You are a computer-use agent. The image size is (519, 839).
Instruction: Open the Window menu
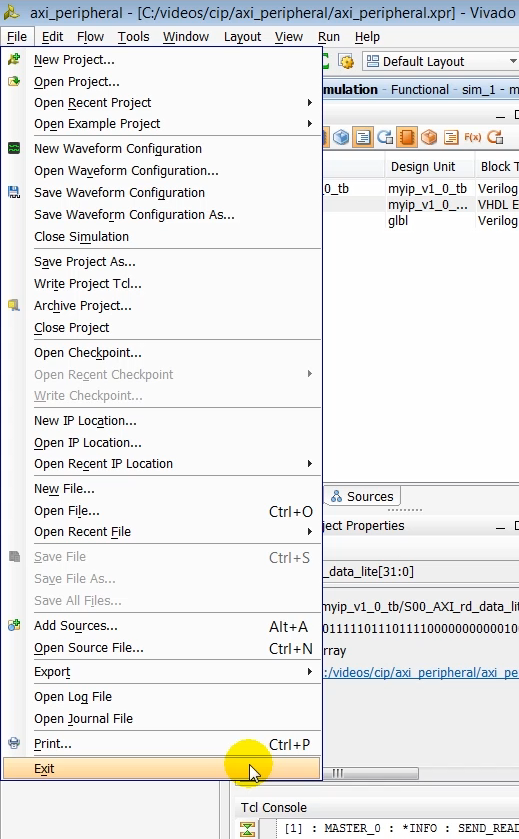click(x=186, y=36)
